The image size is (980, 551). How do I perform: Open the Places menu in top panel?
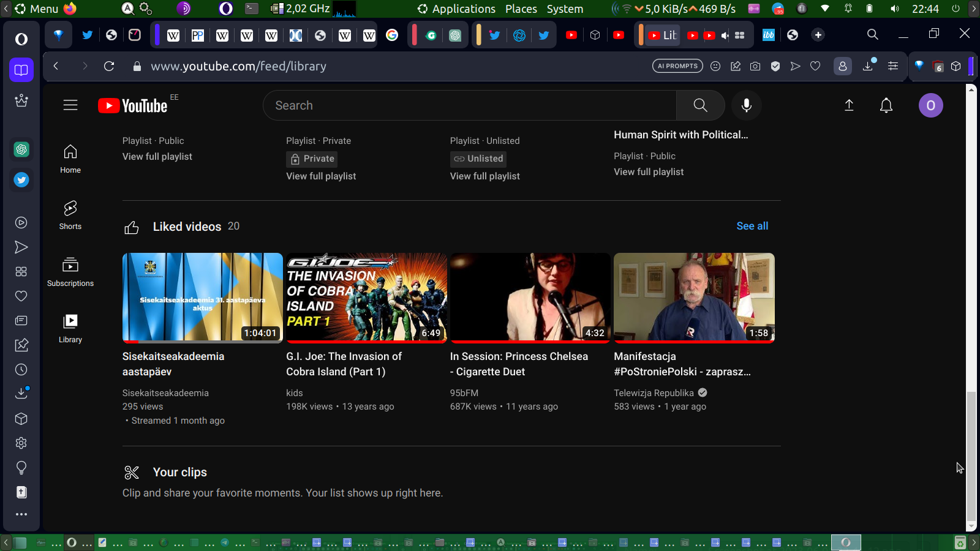[521, 9]
